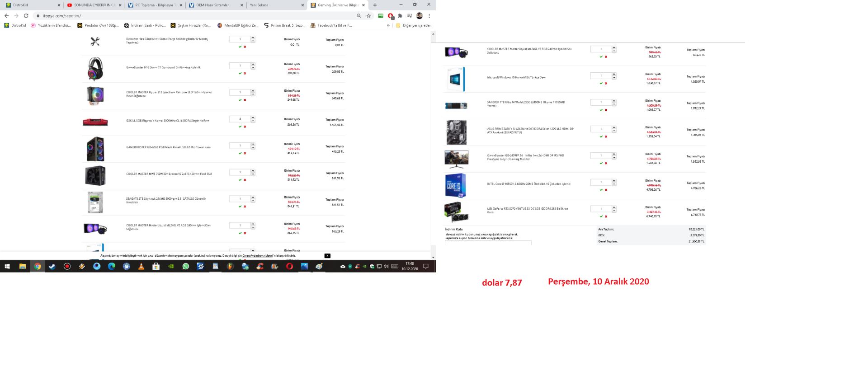Open the Çerez Aydınlatma Metni cookie link
This screenshot has height=371, width=868.
click(257, 256)
